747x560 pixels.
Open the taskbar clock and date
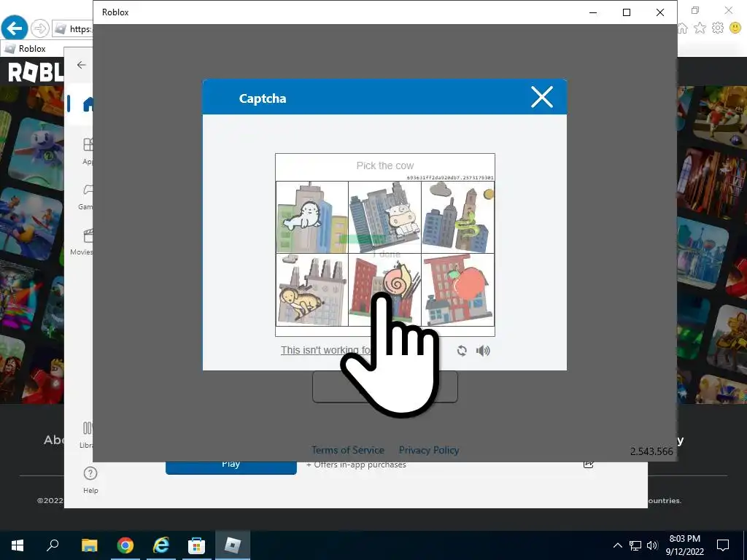pos(684,545)
